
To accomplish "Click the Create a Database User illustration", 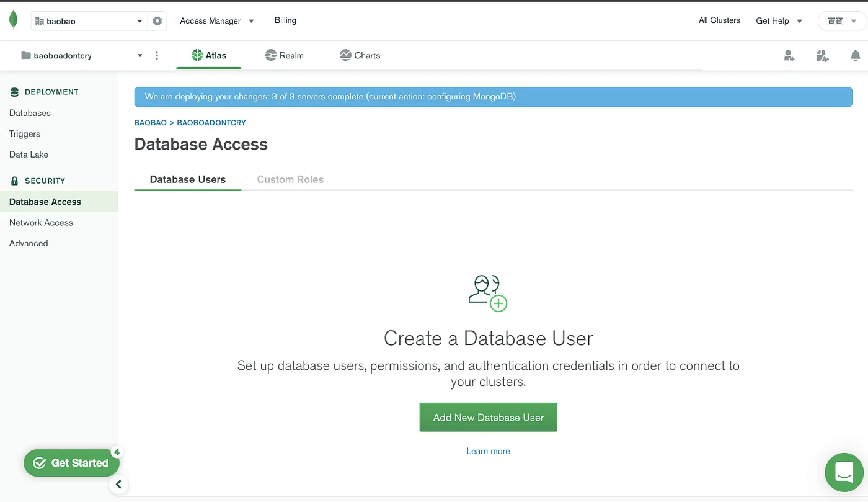I will [x=488, y=293].
